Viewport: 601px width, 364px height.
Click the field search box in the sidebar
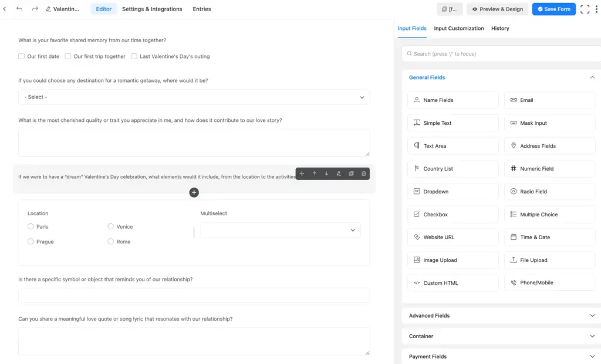[x=500, y=53]
